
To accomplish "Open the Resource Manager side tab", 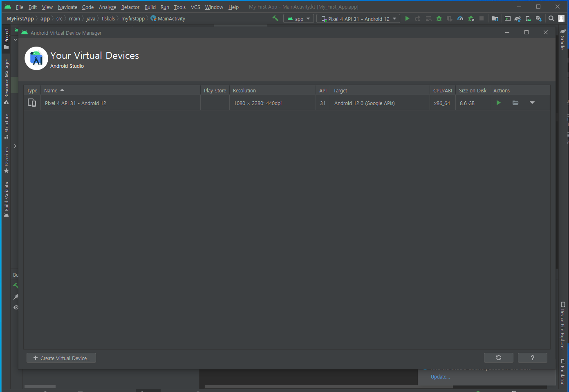I will click(x=7, y=81).
